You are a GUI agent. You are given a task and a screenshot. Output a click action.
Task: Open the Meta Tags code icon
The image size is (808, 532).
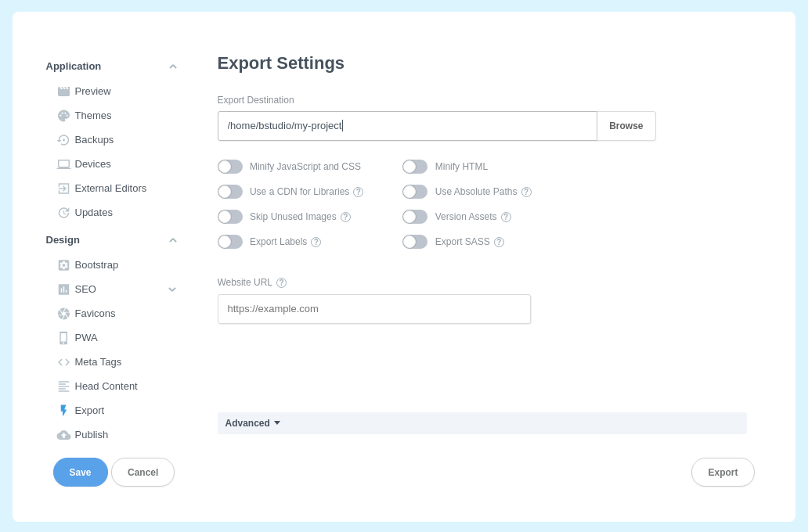[63, 361]
